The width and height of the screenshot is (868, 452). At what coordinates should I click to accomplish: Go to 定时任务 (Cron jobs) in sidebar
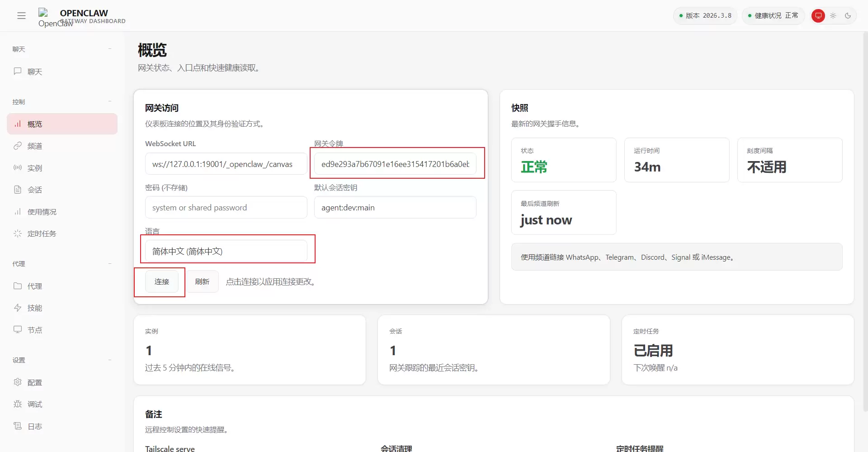pyautogui.click(x=41, y=233)
